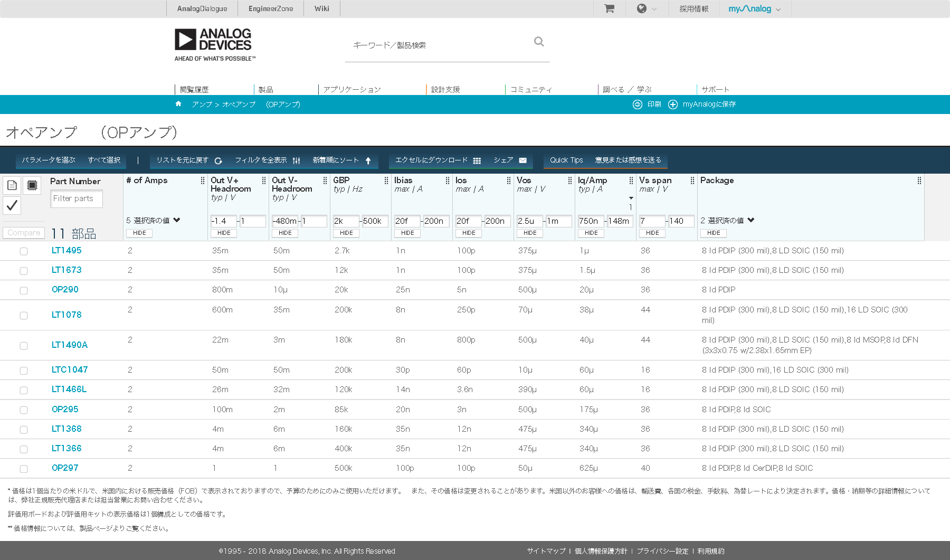Screen dimensions: 950x560
Task: Open the サポート navigation menu
Action: click(716, 89)
